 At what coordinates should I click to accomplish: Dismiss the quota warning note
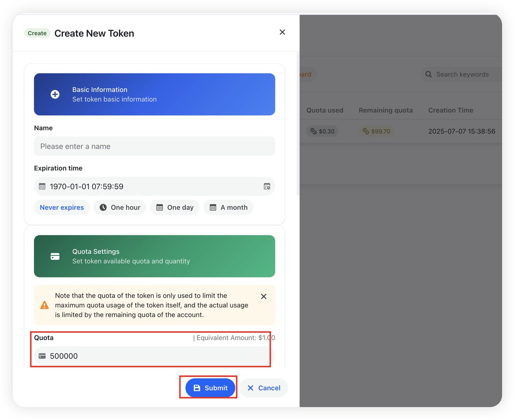click(264, 296)
